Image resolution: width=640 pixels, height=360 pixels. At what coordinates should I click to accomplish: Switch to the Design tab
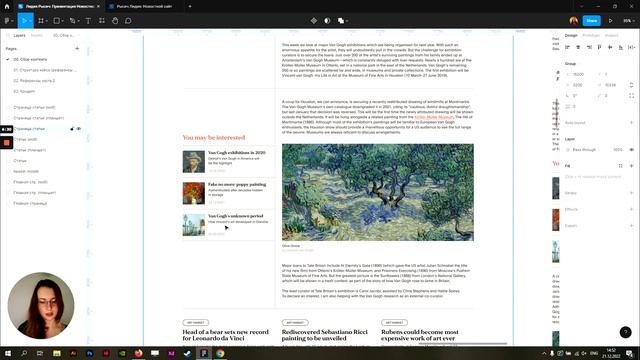click(x=571, y=36)
